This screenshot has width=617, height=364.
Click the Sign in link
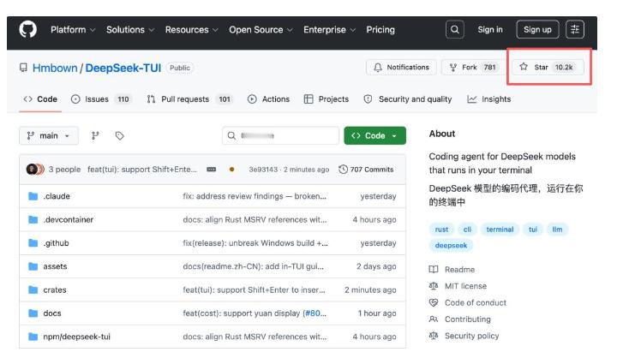[490, 29]
